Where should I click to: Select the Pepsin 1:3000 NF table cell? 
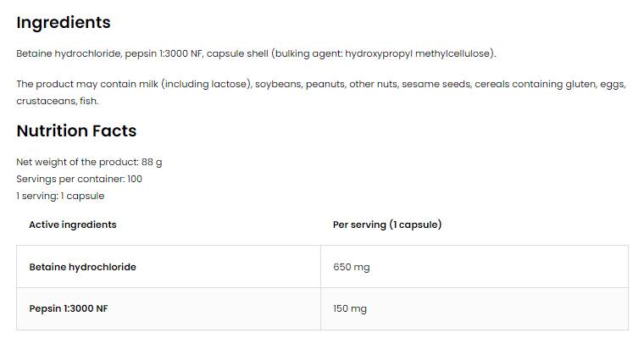(x=69, y=308)
